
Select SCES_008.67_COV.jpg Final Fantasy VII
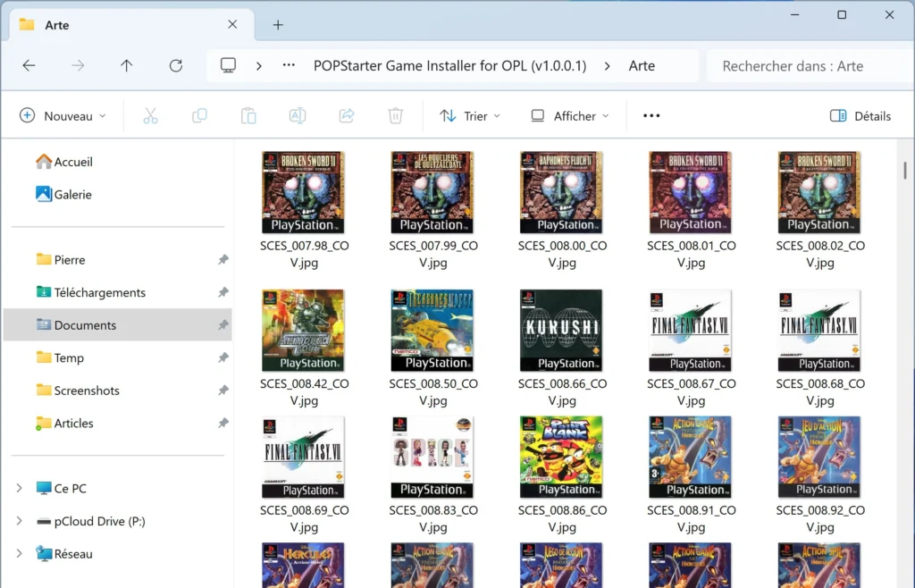(691, 330)
